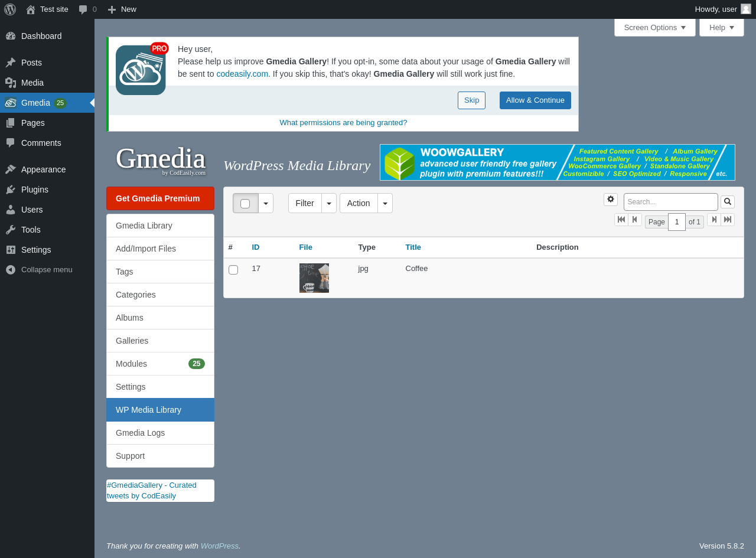Go to first page arrow
Screen dimensions: 756x558
point(621,220)
